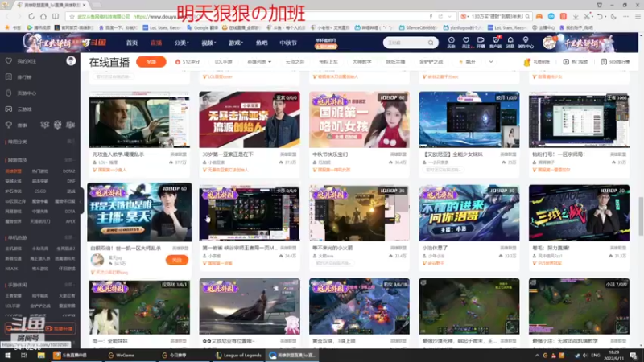This screenshot has width=644, height=362.
Task: Select S12冲分 filter tag
Action: click(x=188, y=62)
